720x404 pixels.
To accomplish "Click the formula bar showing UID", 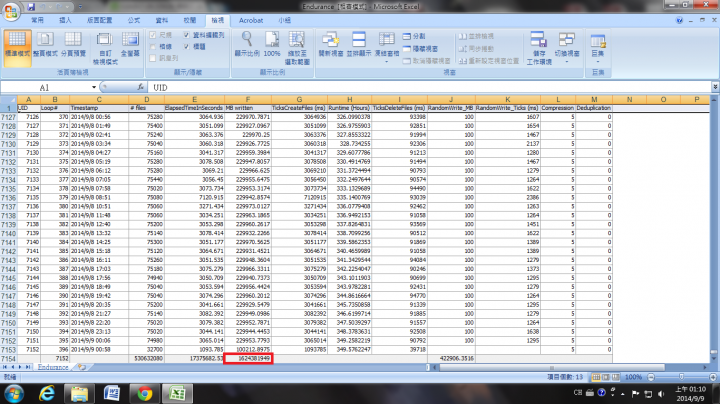I will click(x=429, y=87).
